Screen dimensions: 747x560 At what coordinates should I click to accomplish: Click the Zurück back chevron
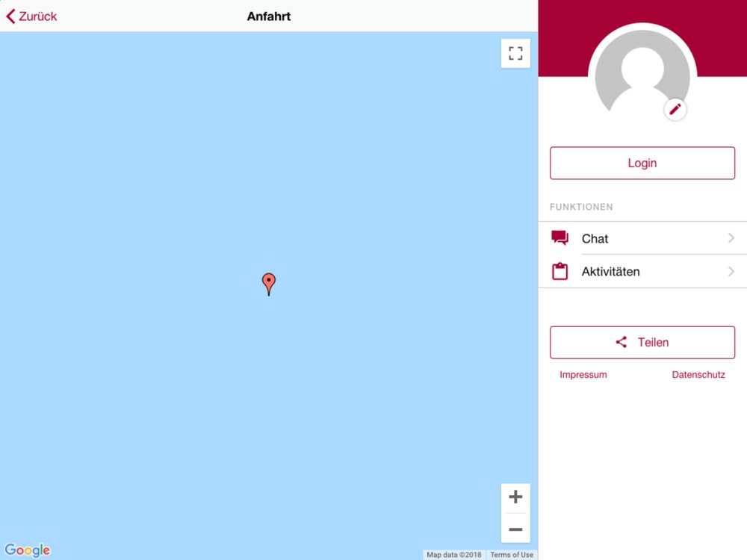11,16
